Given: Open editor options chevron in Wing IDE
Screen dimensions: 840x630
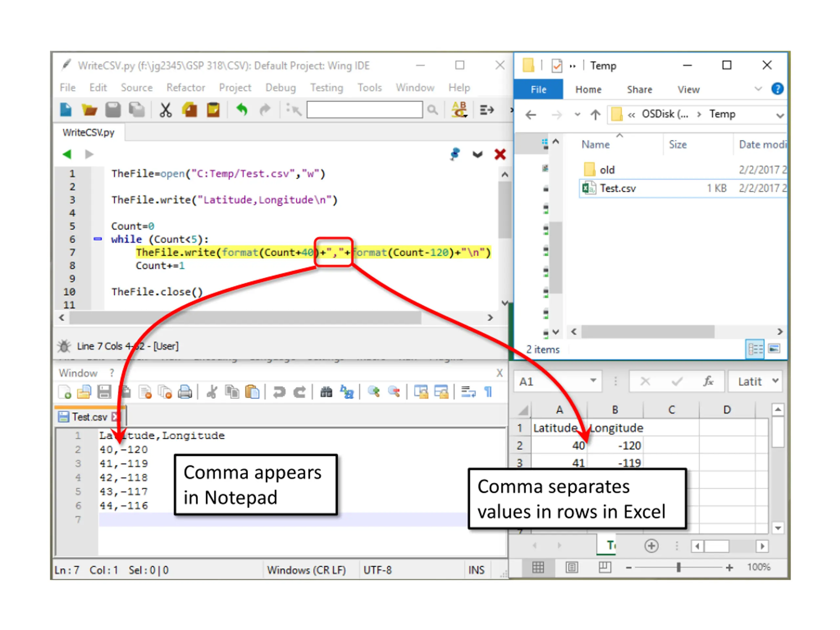Looking at the screenshot, I should coord(477,154).
